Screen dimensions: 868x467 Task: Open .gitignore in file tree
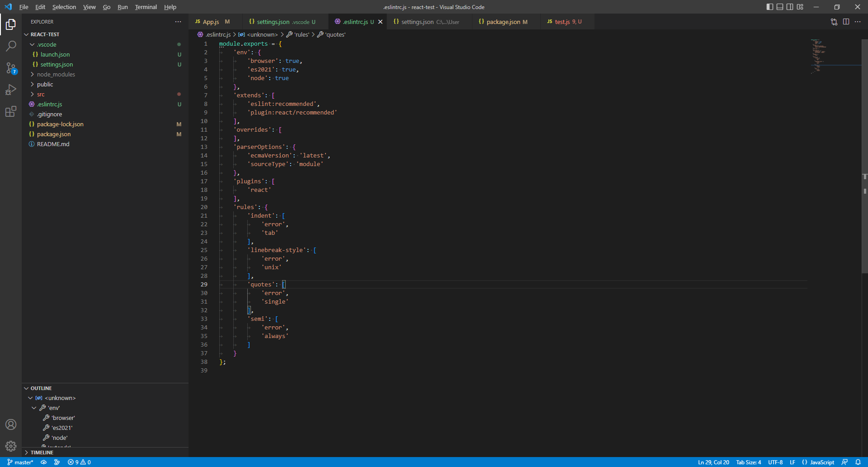point(105,114)
